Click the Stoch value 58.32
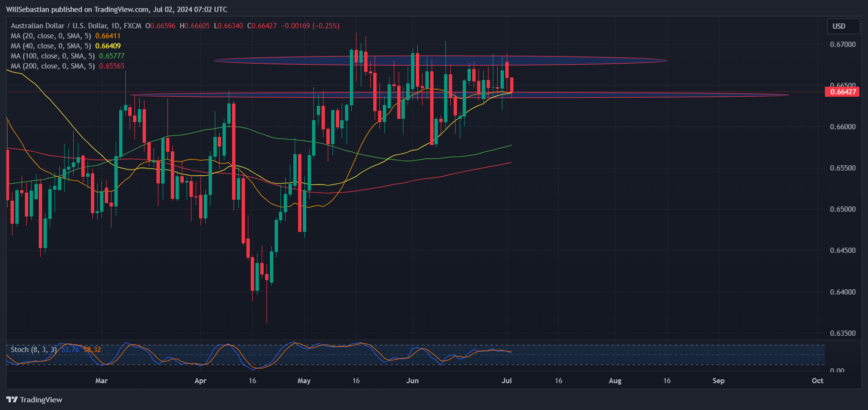Screen dimensions: 868x410 point(92,350)
